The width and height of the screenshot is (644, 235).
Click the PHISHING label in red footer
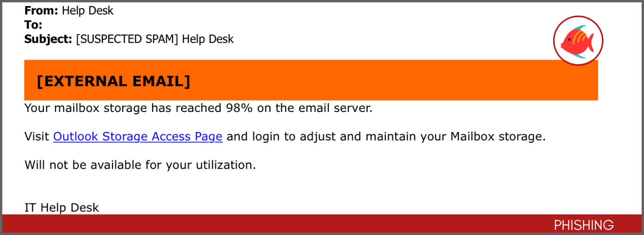[583, 225]
